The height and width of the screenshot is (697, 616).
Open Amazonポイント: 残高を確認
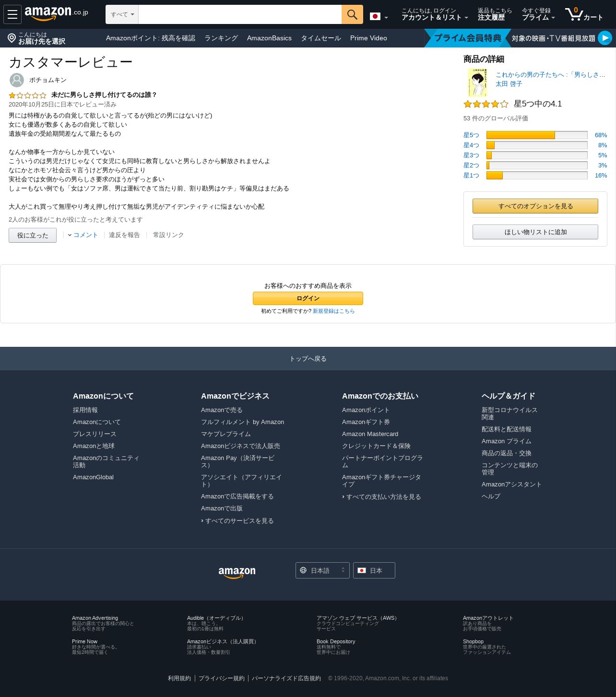coord(151,38)
